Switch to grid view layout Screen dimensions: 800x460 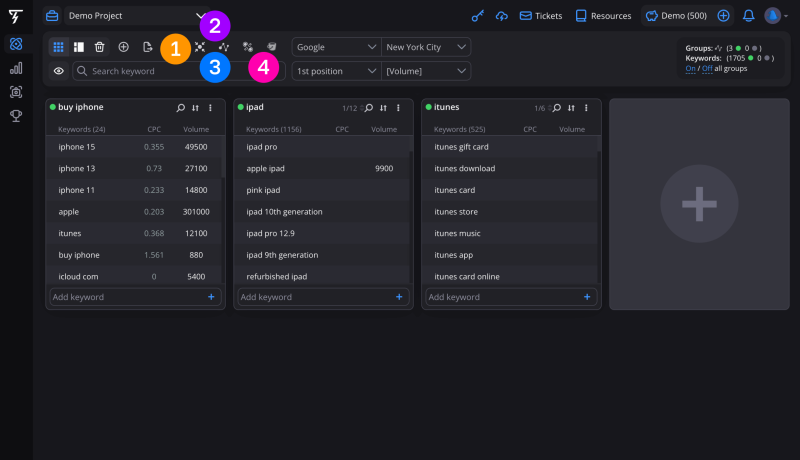pos(58,47)
